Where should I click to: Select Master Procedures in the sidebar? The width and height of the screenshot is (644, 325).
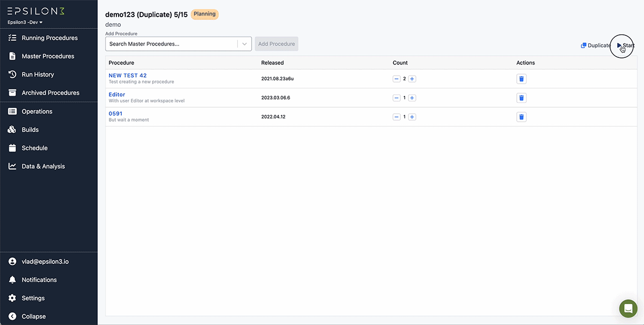click(48, 56)
